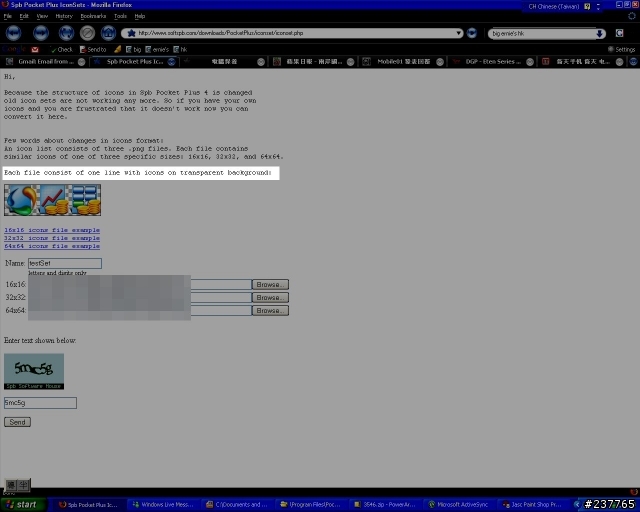Open the View menu
640x512 pixels.
click(42, 16)
